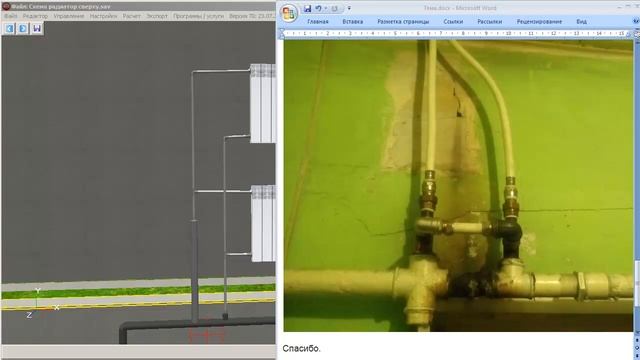Open the Файл menu in heating app
640x360 pixels.
point(11,16)
